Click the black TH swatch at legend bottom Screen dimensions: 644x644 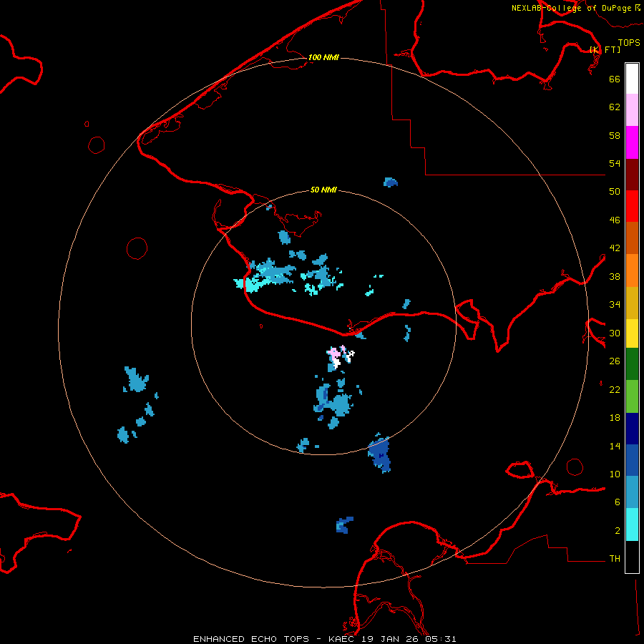tap(632, 557)
